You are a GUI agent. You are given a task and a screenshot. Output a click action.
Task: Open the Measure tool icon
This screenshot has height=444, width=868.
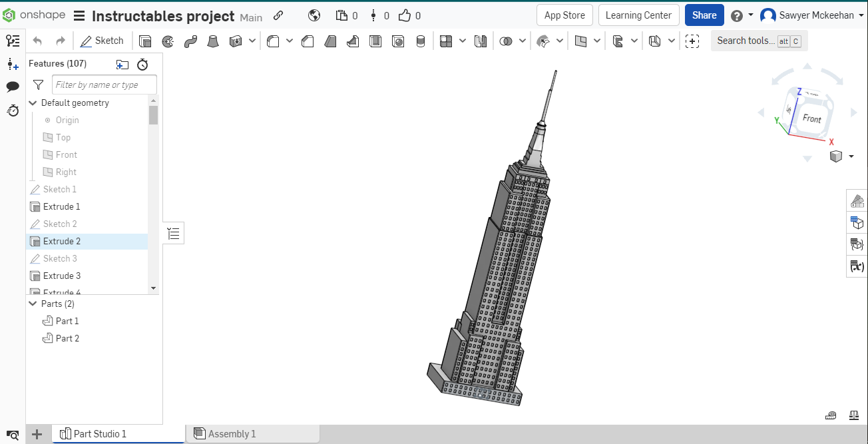pos(831,415)
